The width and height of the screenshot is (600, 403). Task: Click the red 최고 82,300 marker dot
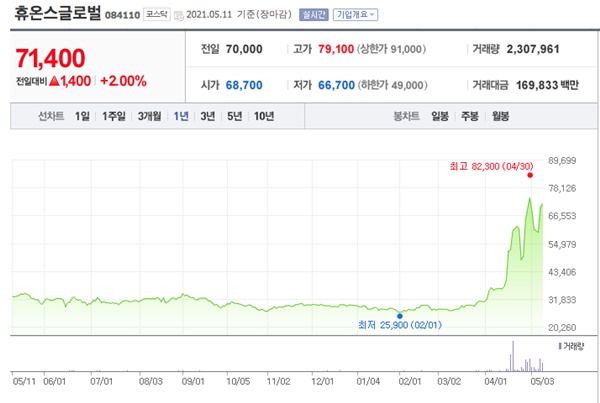tap(530, 175)
